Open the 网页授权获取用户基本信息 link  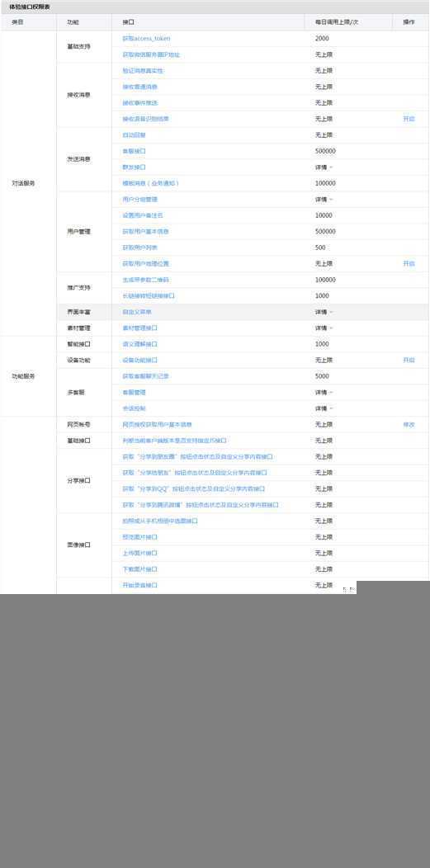pos(157,425)
